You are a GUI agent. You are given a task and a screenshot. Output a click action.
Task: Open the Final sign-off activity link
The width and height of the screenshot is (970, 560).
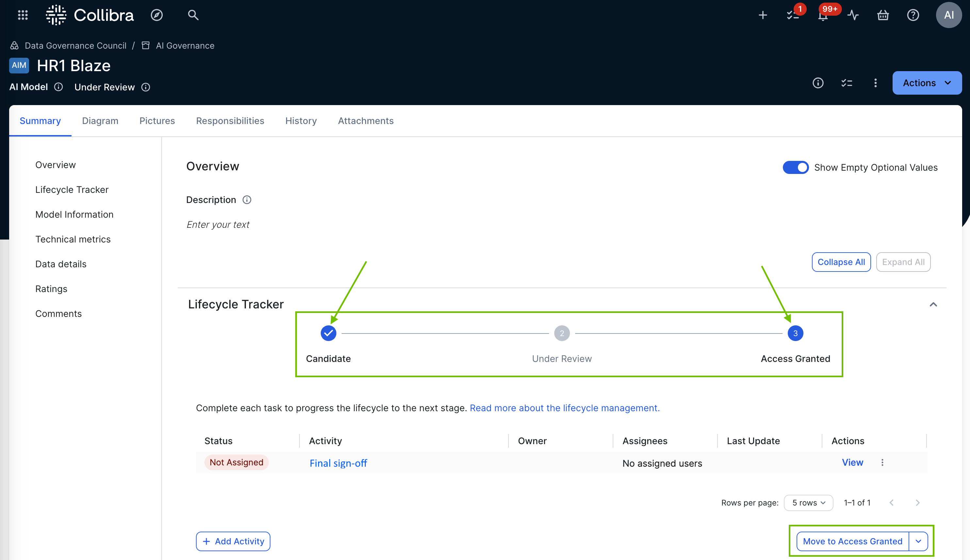coord(338,463)
